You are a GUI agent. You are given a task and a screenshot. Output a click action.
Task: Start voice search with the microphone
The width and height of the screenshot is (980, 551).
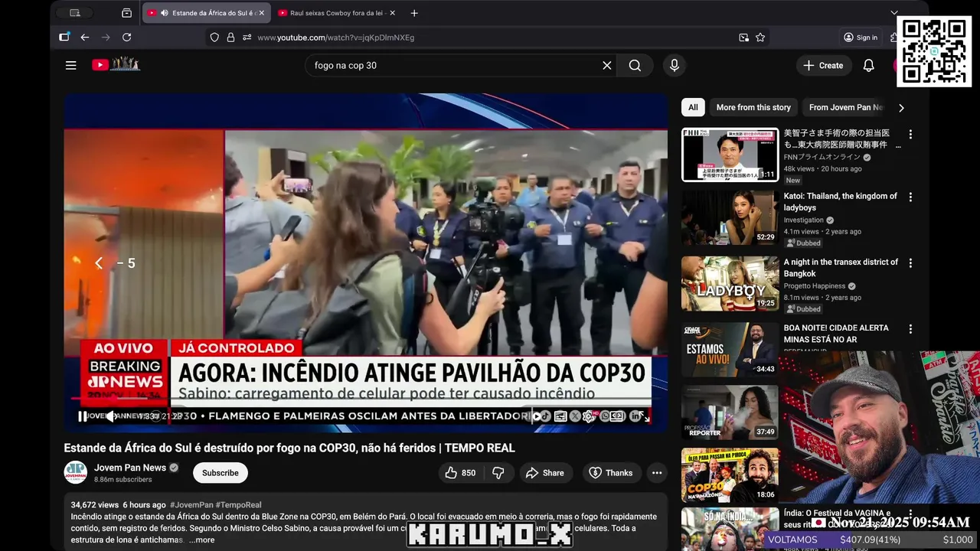tap(675, 65)
